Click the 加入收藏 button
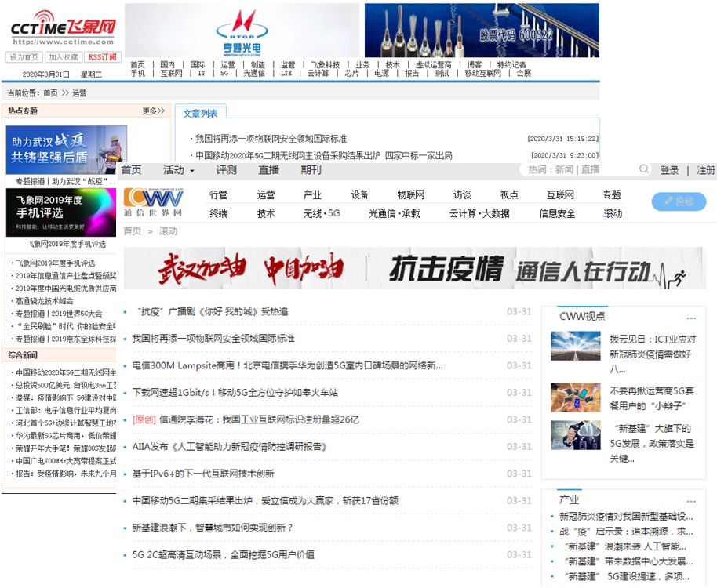Image resolution: width=717 pixels, height=588 pixels. click(64, 57)
